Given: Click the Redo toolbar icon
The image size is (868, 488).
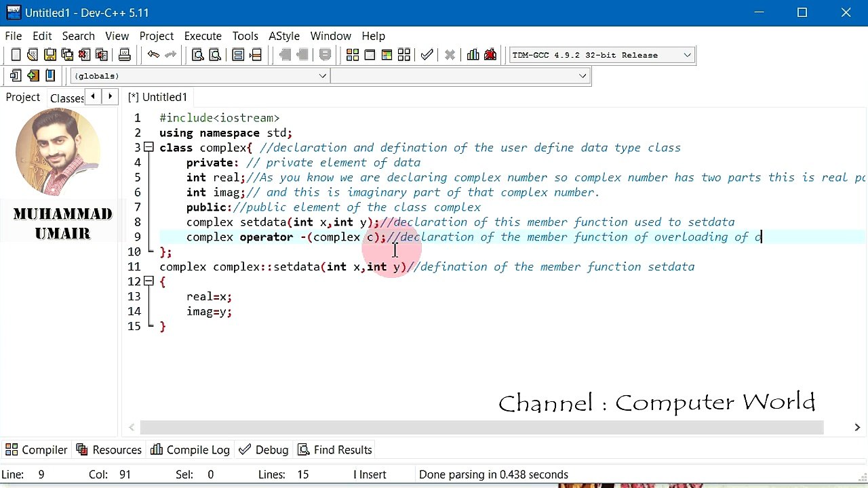Looking at the screenshot, I should 170,55.
